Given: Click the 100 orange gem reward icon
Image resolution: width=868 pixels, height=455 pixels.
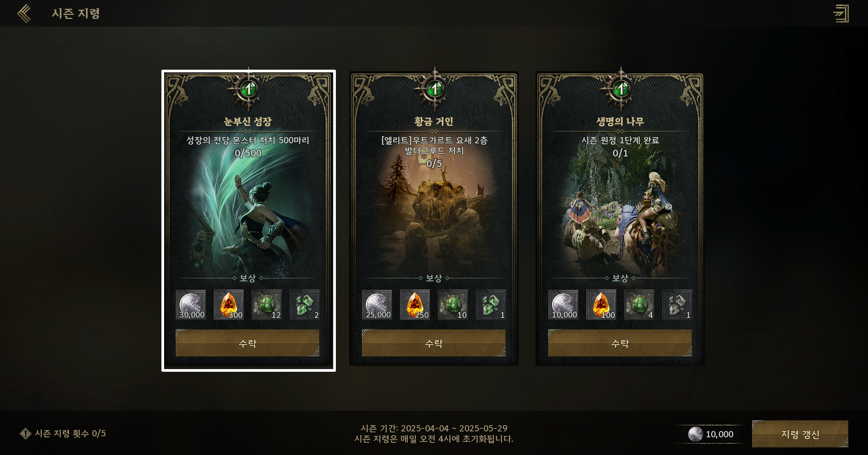Looking at the screenshot, I should (x=601, y=304).
